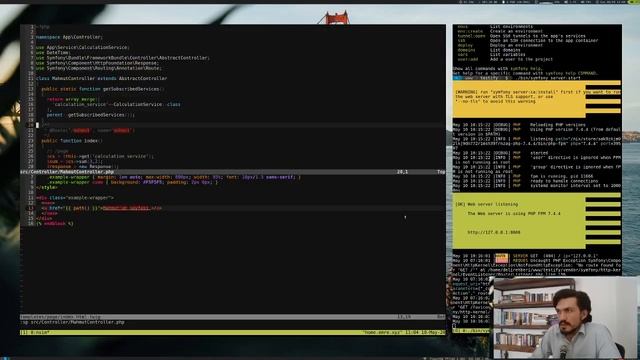Open the http://127.0.0.1:8000 link in terminal
Viewport: 640px width, 360px height.
coord(494,232)
